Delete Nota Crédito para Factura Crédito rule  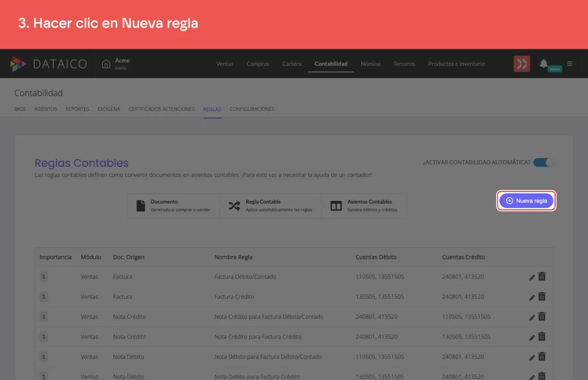(542, 336)
